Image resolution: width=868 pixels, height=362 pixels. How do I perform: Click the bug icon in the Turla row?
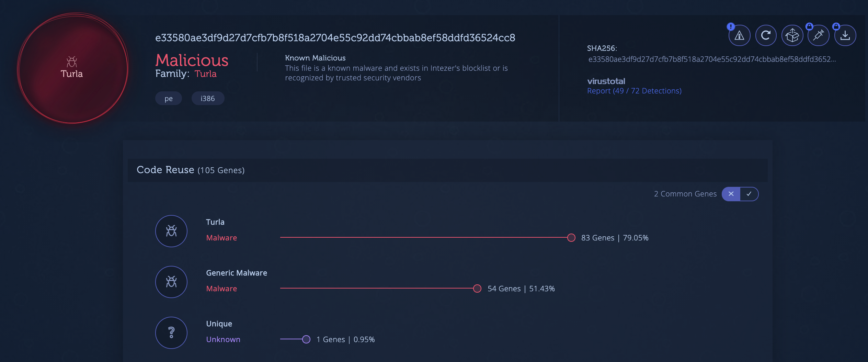pyautogui.click(x=171, y=231)
